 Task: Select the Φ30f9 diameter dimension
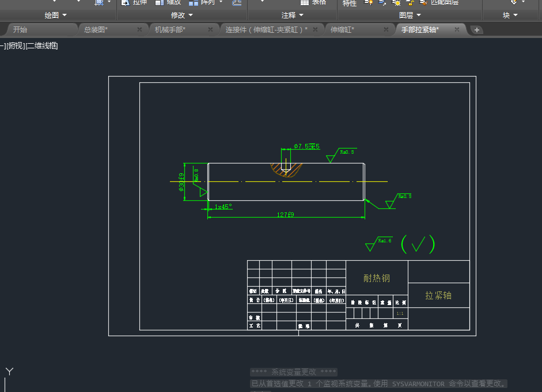181,182
